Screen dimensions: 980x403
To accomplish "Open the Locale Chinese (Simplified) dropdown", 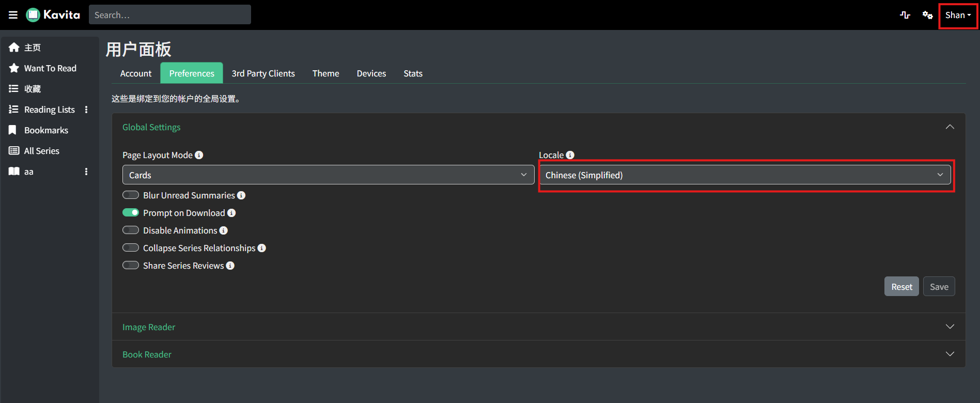I will click(745, 175).
